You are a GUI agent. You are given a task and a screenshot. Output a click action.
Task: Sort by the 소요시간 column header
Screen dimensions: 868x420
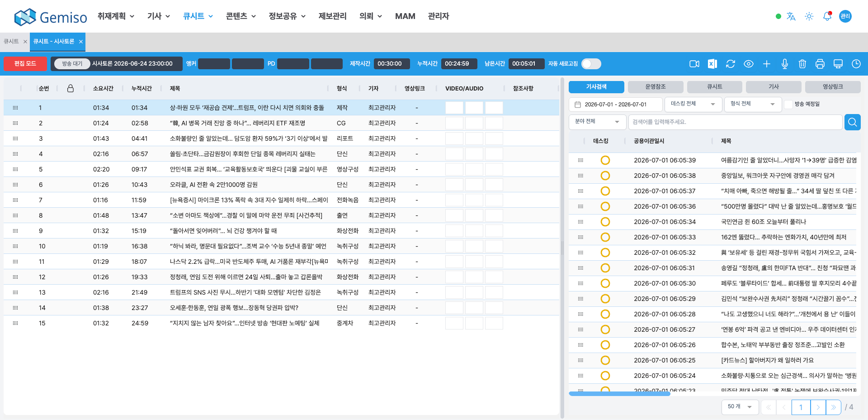click(103, 89)
